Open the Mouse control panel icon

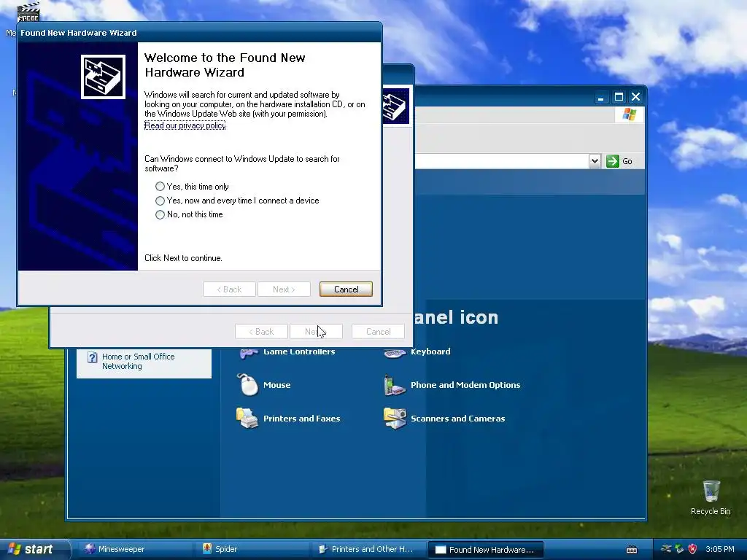248,385
